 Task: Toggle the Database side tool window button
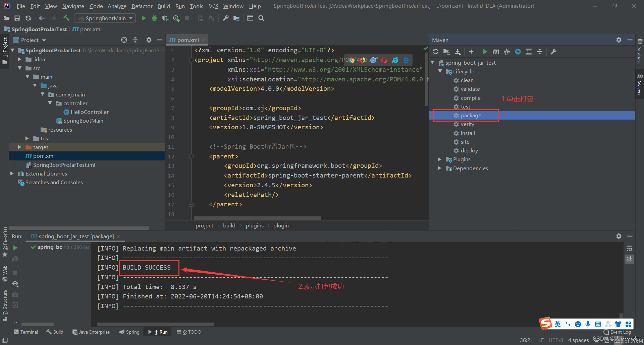(639, 52)
